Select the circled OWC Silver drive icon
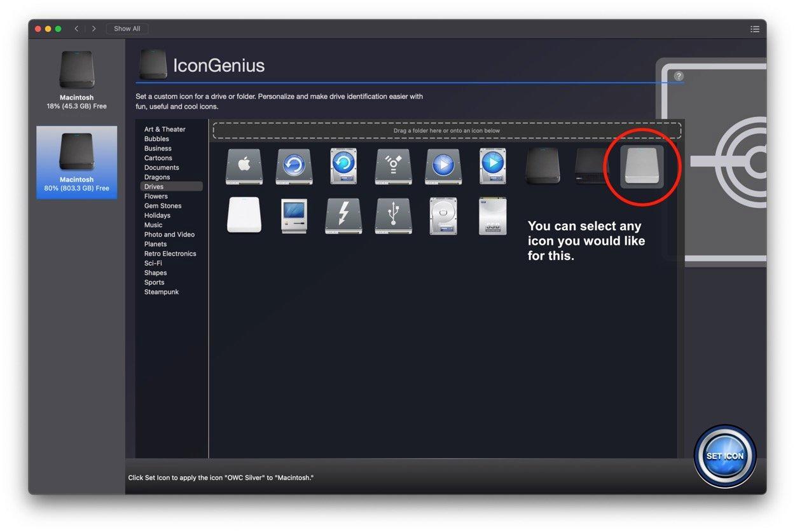 pos(640,166)
